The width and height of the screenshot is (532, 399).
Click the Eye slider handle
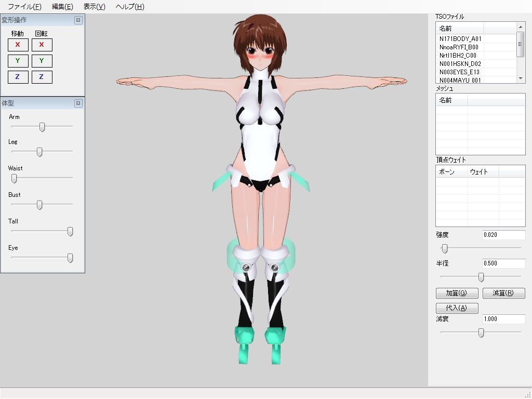click(70, 258)
